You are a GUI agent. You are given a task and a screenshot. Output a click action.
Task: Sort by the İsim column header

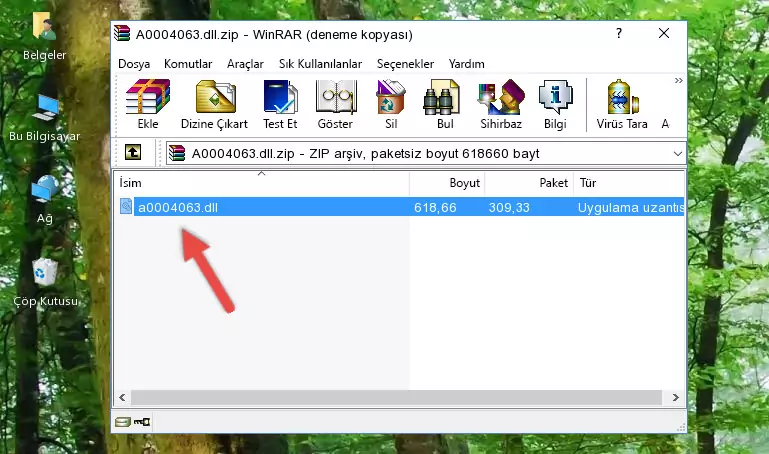[x=262, y=183]
